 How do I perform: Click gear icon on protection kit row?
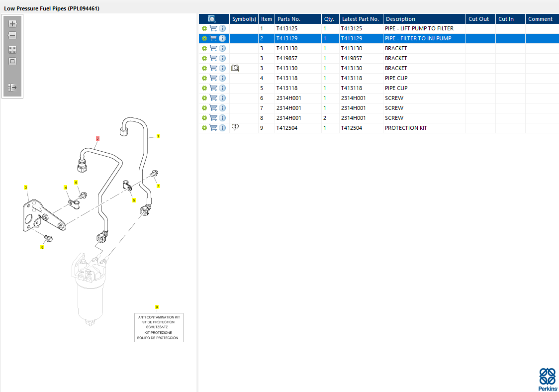[204, 128]
